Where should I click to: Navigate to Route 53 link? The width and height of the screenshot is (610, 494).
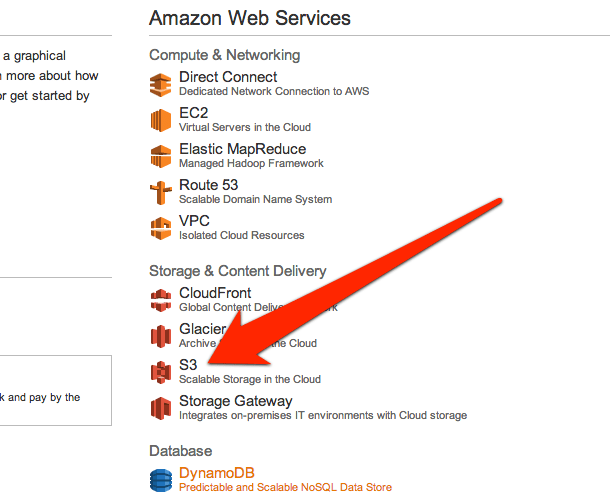point(209,185)
